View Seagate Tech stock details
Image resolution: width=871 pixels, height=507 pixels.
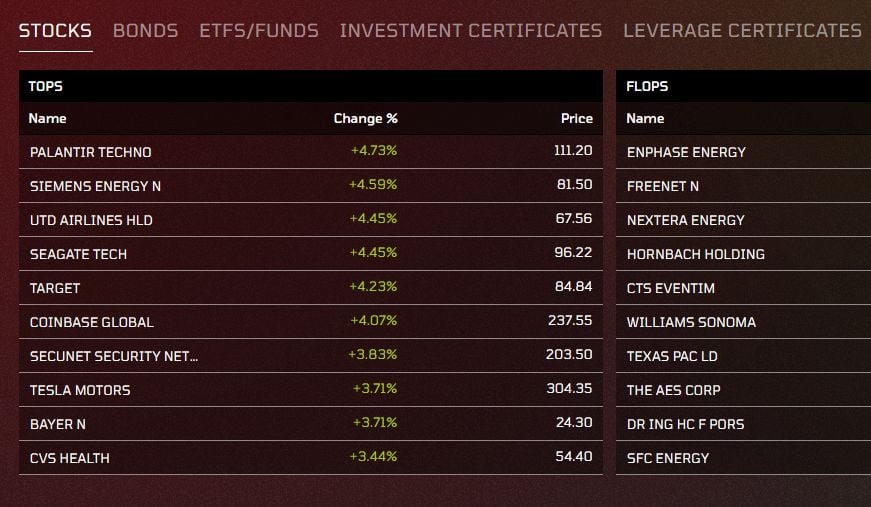[x=78, y=254]
